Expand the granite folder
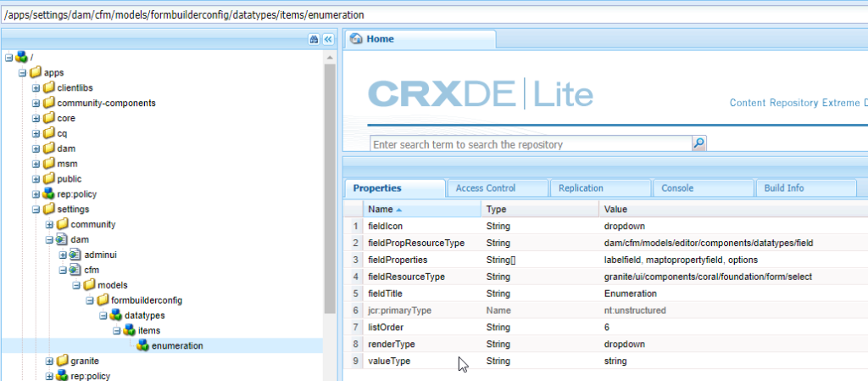Viewport: 868px width, 381px height. point(49,361)
